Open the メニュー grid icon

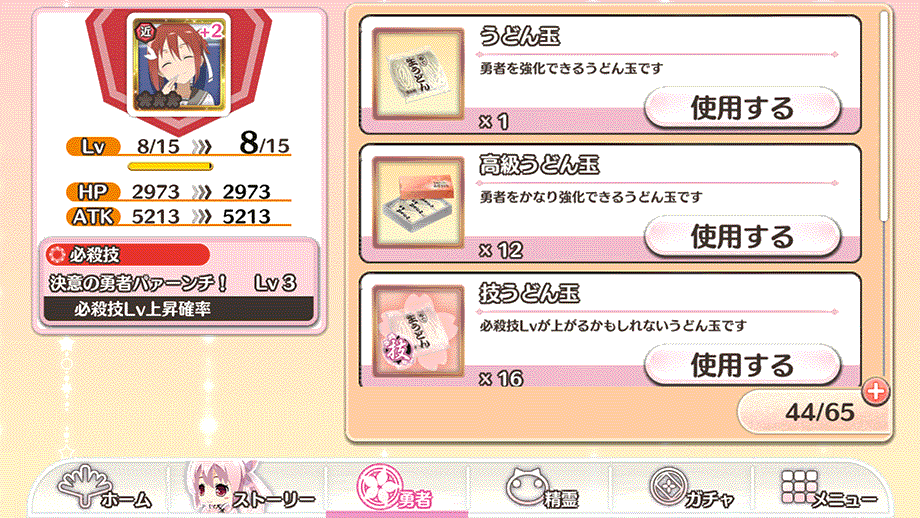click(x=828, y=489)
